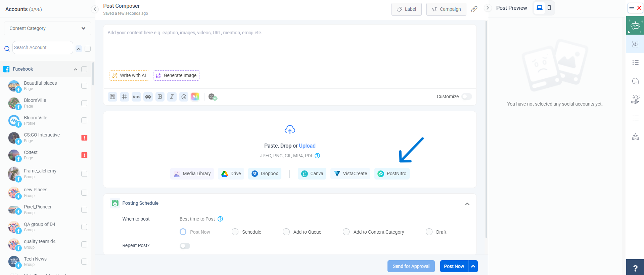Open the Post Now arrow options
This screenshot has width=644, height=275.
coord(473,266)
